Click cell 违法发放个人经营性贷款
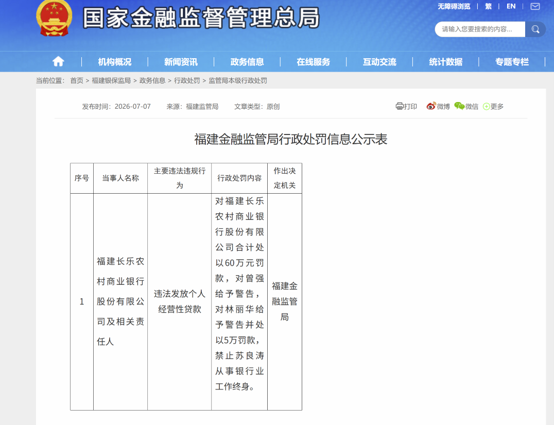This screenshot has height=425, width=554. 179,302
